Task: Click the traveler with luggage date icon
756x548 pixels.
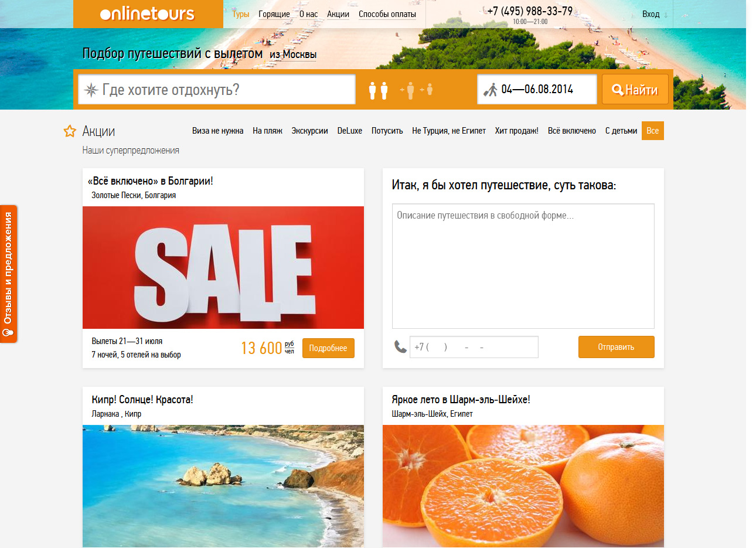Action: click(490, 90)
